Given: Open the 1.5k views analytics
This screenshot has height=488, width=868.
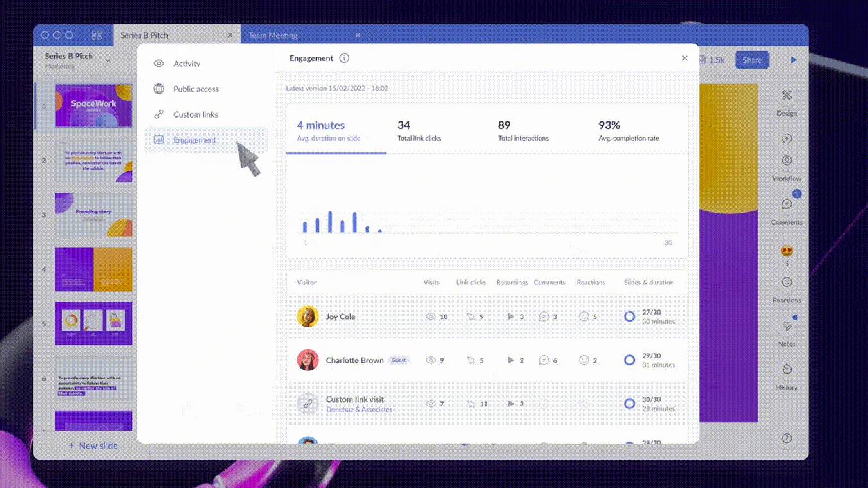Looking at the screenshot, I should pos(711,60).
